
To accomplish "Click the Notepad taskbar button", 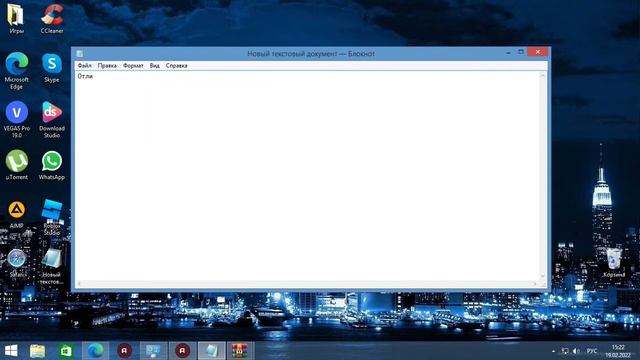I will [211, 351].
